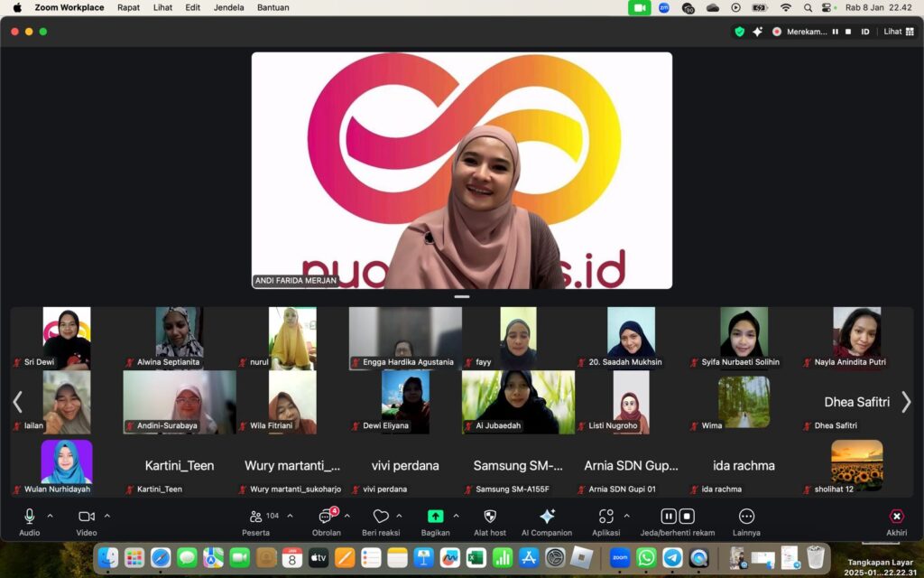Click the Apple logo menu
Image resolution: width=924 pixels, height=578 pixels.
click(17, 7)
